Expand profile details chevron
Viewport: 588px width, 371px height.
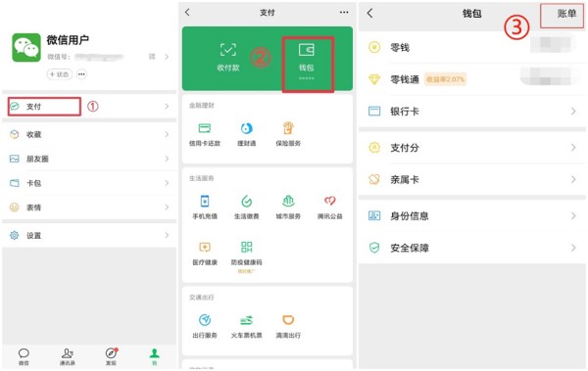167,57
